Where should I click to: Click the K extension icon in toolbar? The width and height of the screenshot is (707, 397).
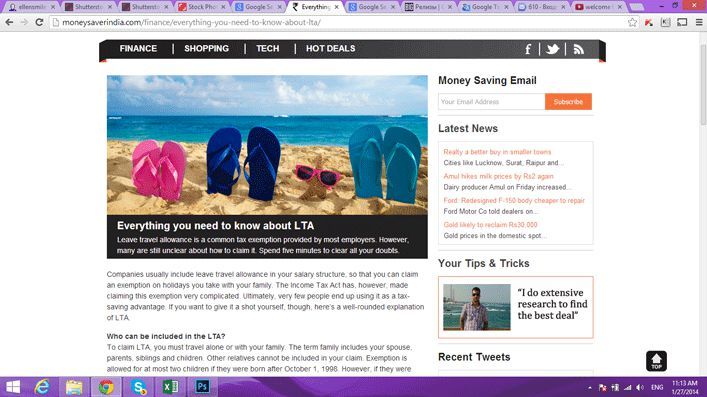[x=666, y=22]
